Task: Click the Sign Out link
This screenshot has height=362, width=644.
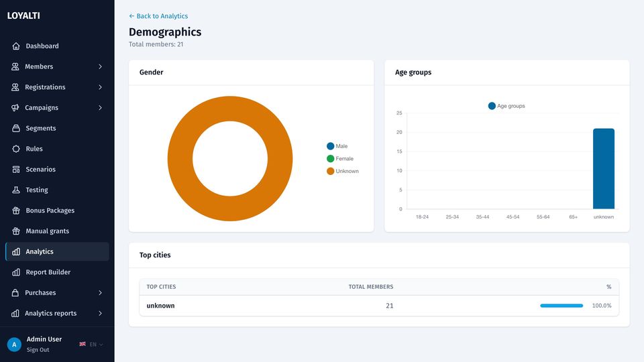Action: point(38,350)
